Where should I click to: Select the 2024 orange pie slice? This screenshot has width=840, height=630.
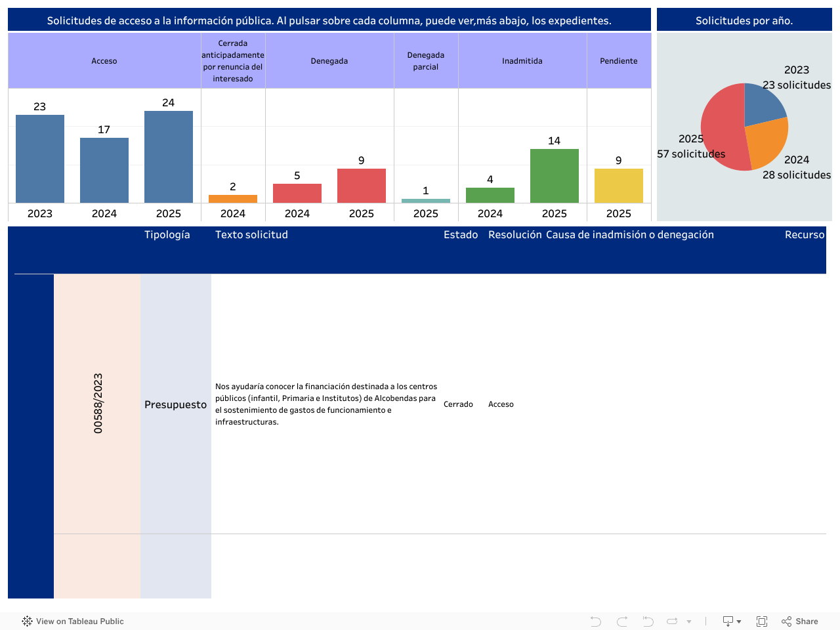click(765, 142)
